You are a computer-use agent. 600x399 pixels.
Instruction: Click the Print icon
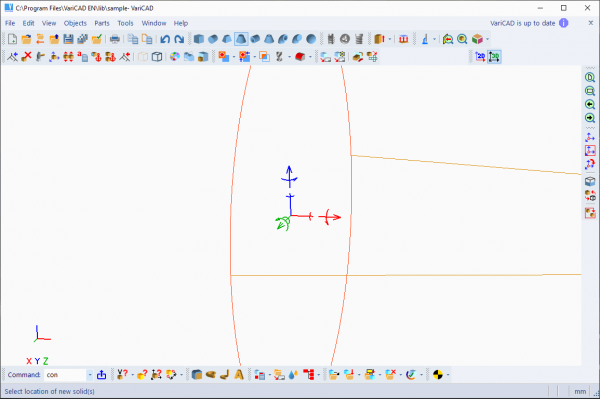click(x=115, y=39)
